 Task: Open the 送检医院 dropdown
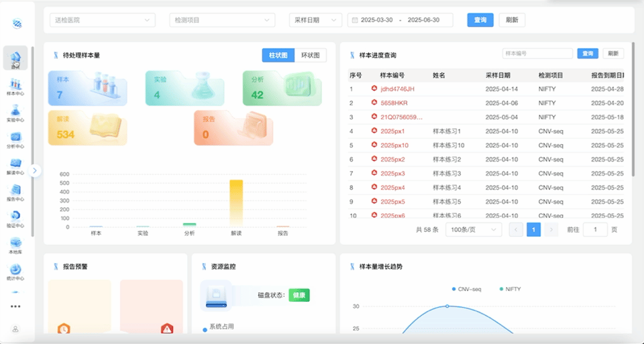pos(102,20)
